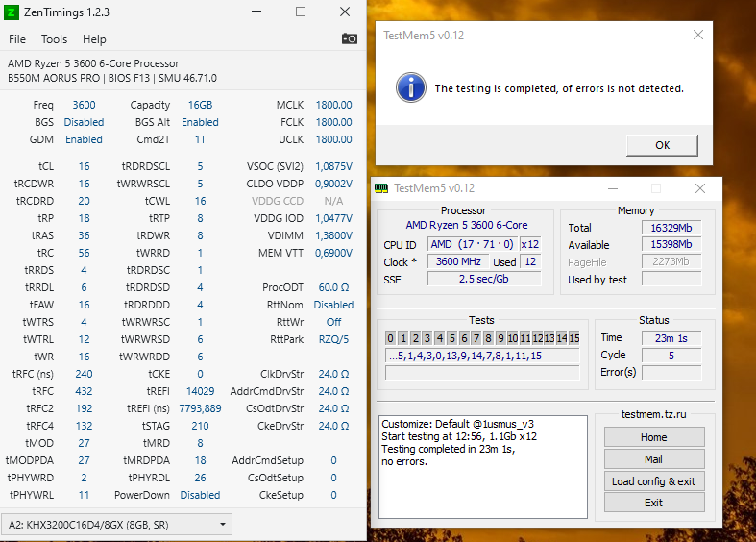Click BGS value Disabled
The width and height of the screenshot is (756, 542).
click(x=84, y=122)
